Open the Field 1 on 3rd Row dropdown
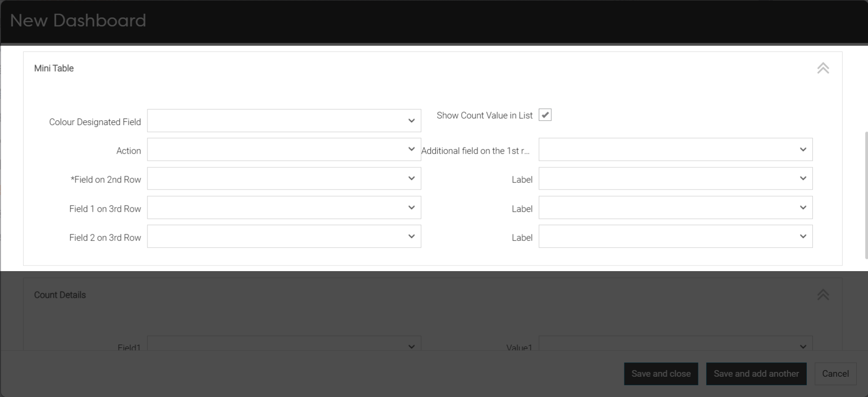The image size is (868, 397). [x=284, y=208]
